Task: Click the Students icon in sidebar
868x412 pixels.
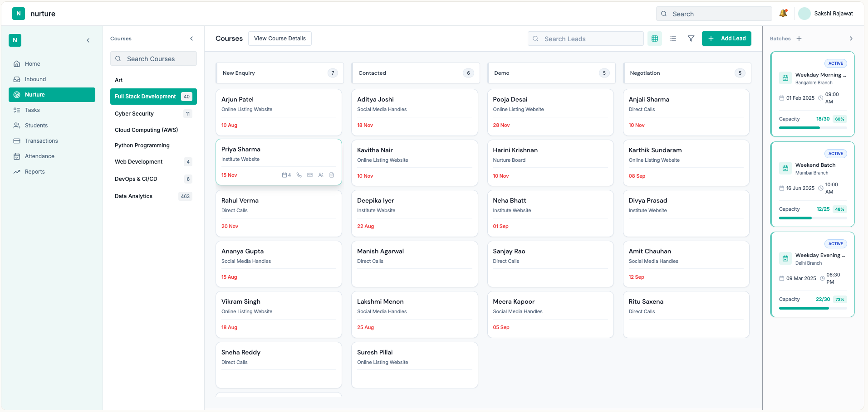Action: [17, 126]
